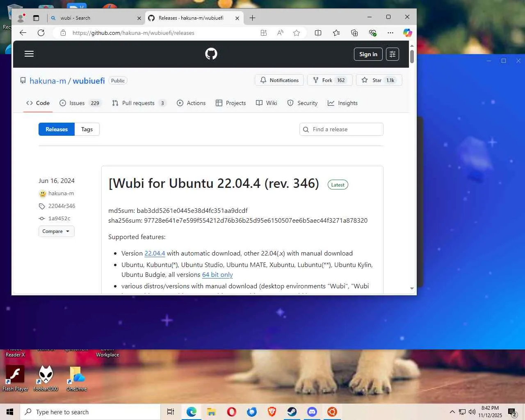Close the Releases hakuna-m/wubiuefi tab
This screenshot has height=420, width=525.
tap(237, 18)
